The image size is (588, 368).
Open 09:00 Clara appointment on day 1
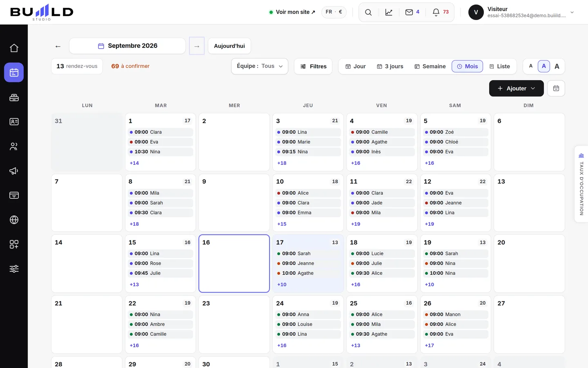(x=160, y=132)
